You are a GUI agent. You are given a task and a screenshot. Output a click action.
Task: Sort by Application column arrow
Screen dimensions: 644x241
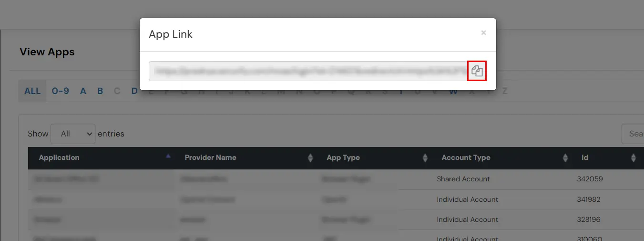coord(168,156)
